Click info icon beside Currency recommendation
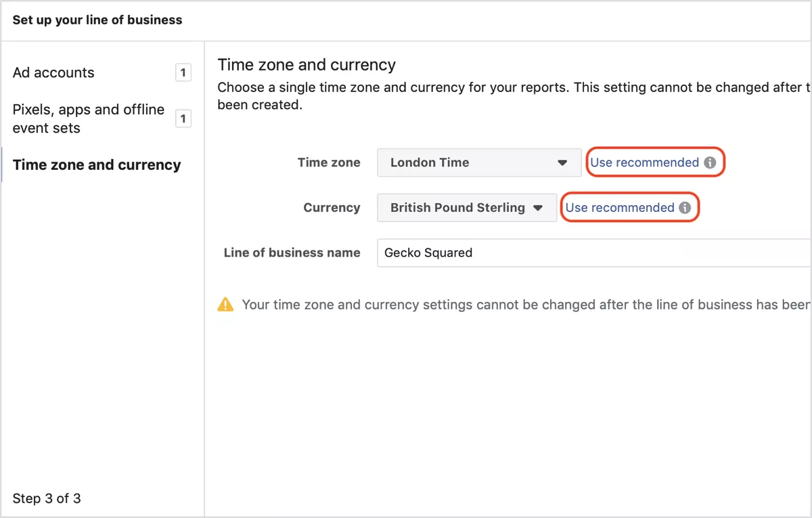 coord(685,208)
